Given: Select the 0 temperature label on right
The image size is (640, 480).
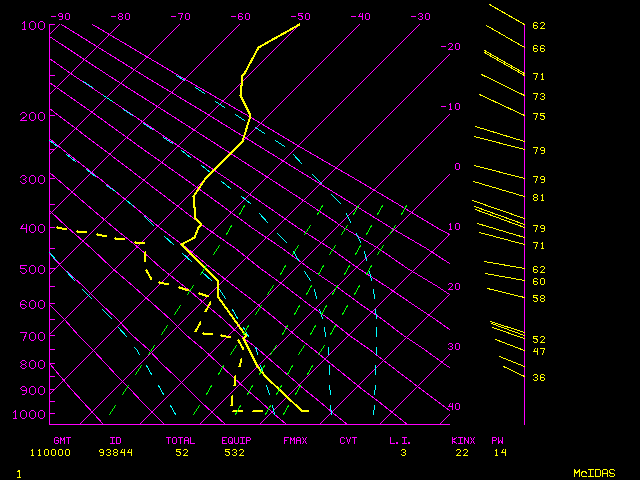Looking at the screenshot, I should (x=457, y=167).
